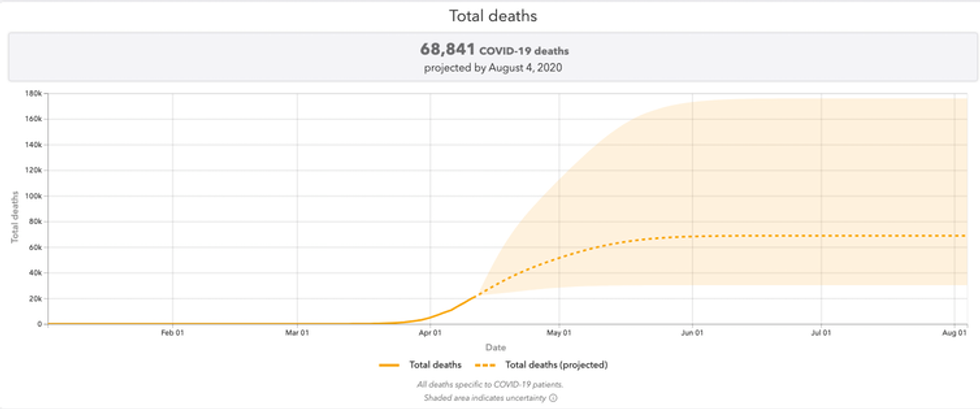The image size is (980, 409).
Task: Click the uncertainty info icon below the legend
Action: [x=552, y=397]
